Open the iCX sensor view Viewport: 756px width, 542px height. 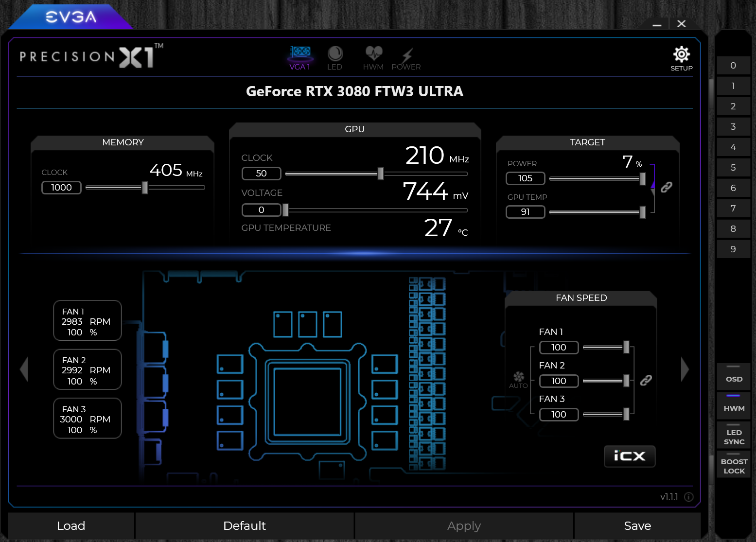pyautogui.click(x=630, y=456)
